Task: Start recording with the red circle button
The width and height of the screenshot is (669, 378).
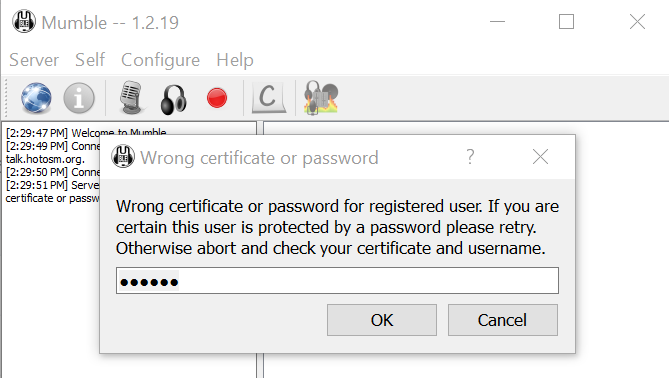Action: tap(217, 98)
